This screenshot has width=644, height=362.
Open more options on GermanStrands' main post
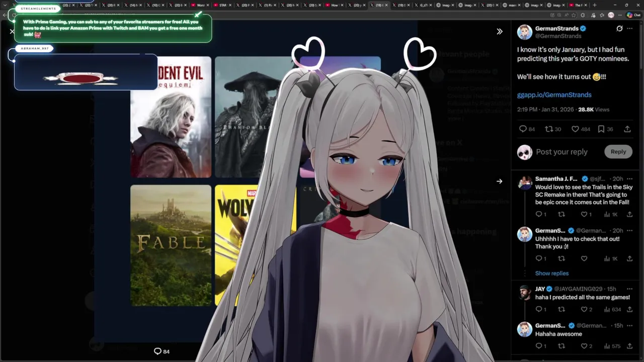pyautogui.click(x=630, y=29)
